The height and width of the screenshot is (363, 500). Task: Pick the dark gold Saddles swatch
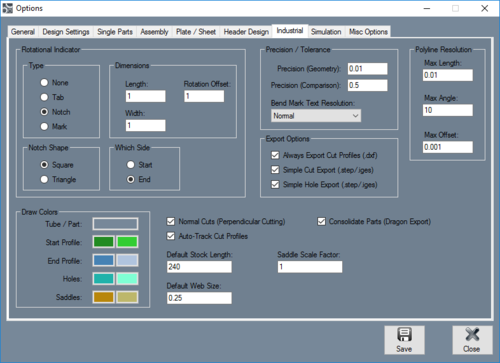(103, 297)
